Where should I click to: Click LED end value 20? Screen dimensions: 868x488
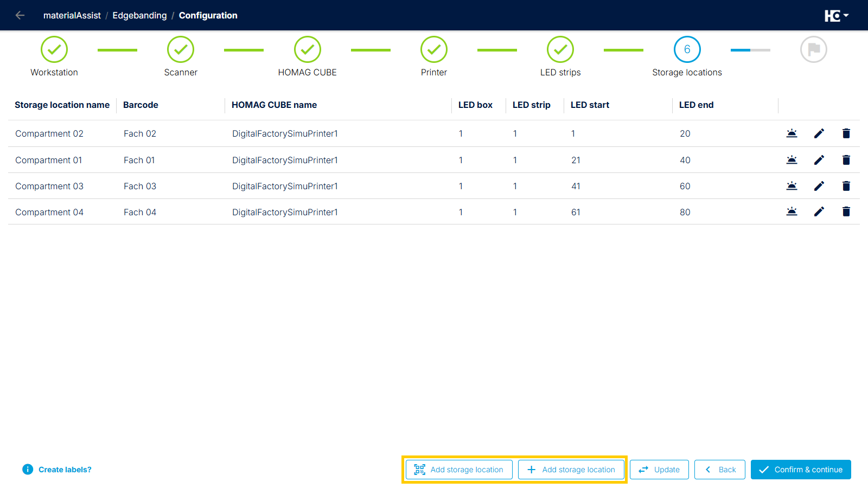(x=685, y=133)
